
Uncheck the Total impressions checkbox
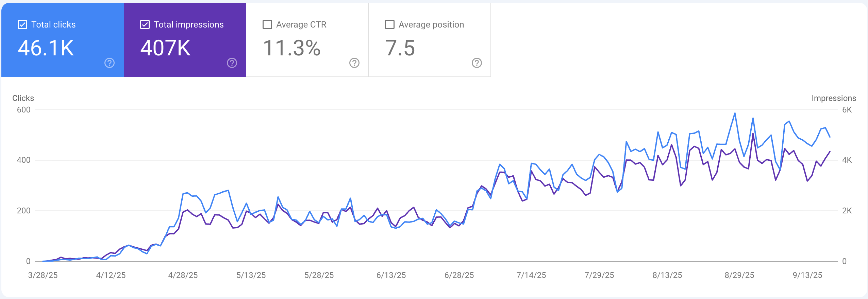tap(145, 24)
